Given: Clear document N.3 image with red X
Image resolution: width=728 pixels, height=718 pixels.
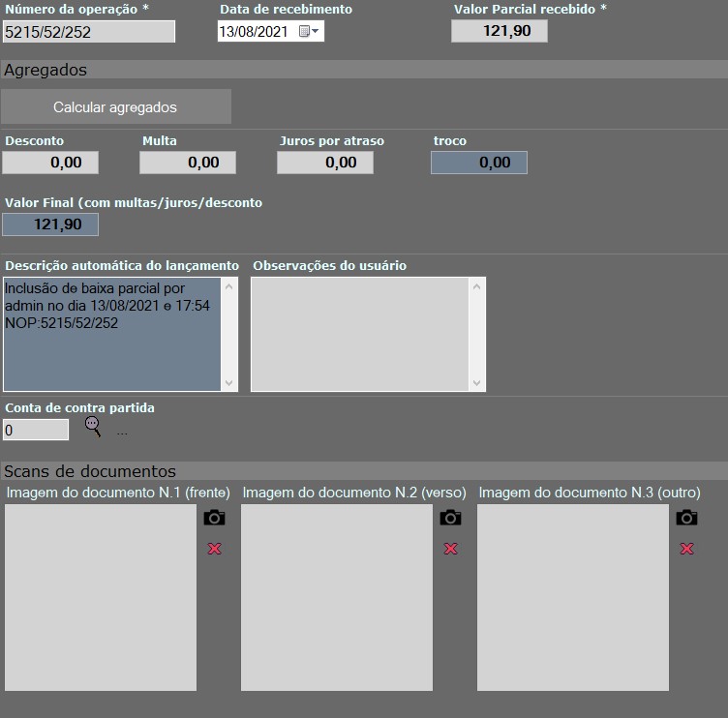Looking at the screenshot, I should (x=686, y=549).
